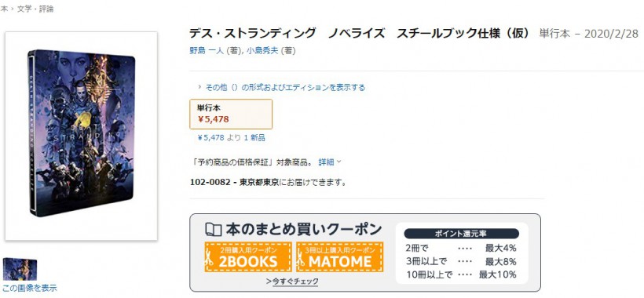Click この画像を表示 link
This screenshot has width=644, height=298.
point(29,288)
